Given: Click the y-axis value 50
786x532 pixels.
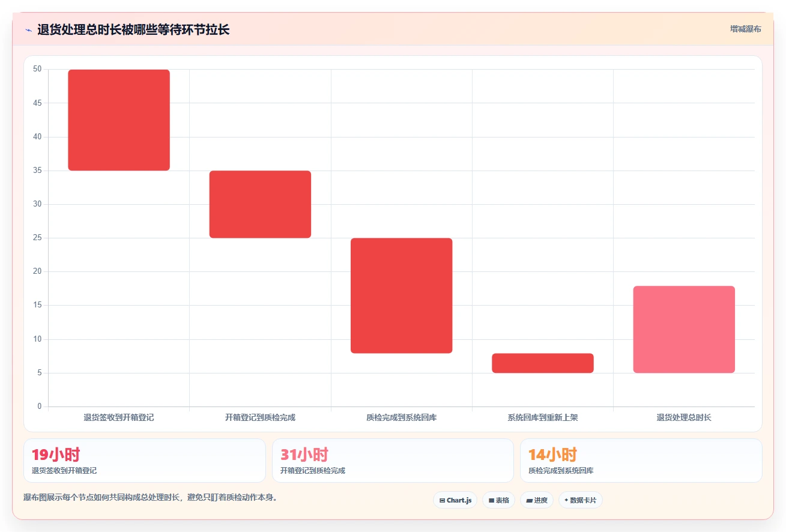Looking at the screenshot, I should (37, 69).
